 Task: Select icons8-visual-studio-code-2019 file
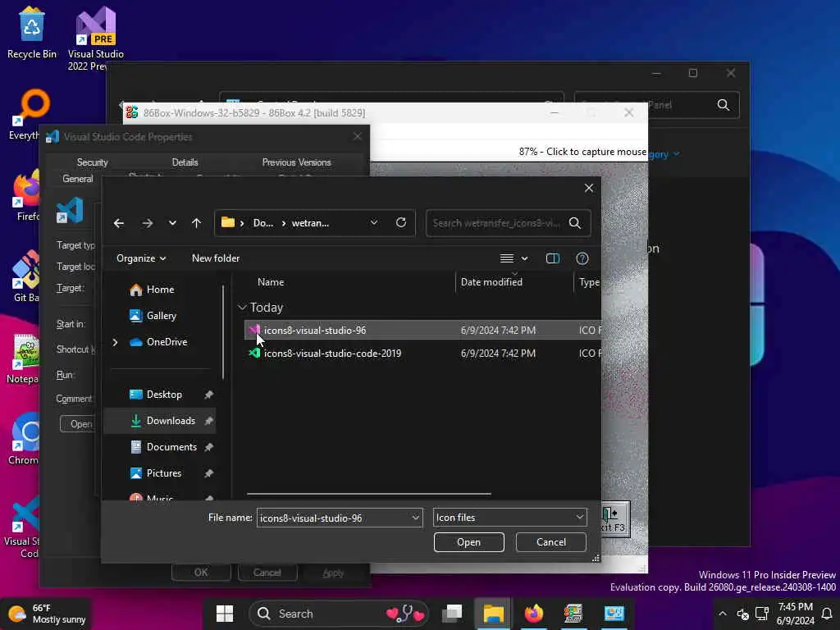point(422,354)
